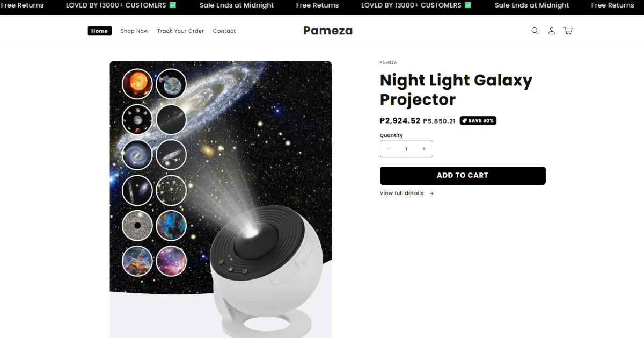Open the shopping cart icon
The width and height of the screenshot is (644, 338).
click(568, 31)
